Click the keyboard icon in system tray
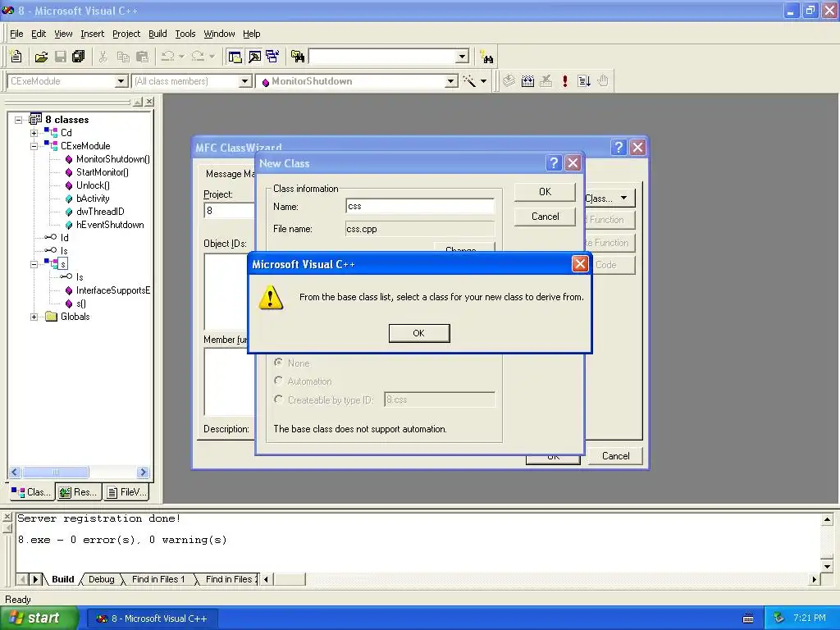Viewport: 840px width, 630px height. 748,619
